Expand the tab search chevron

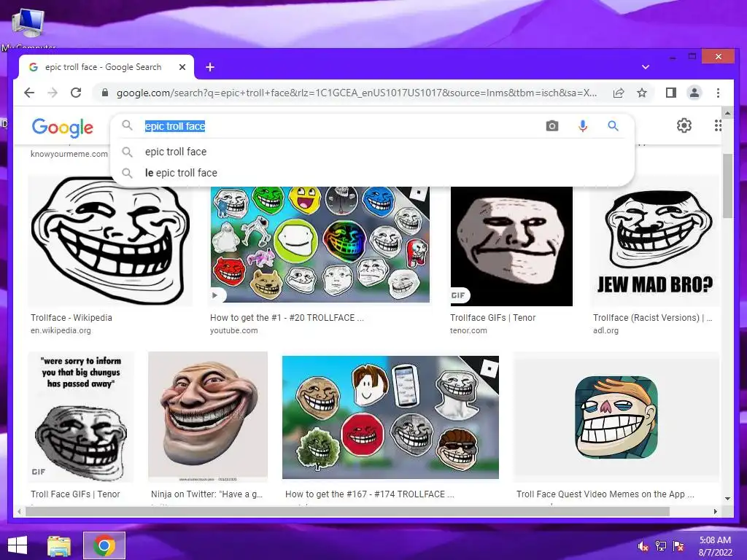click(646, 67)
